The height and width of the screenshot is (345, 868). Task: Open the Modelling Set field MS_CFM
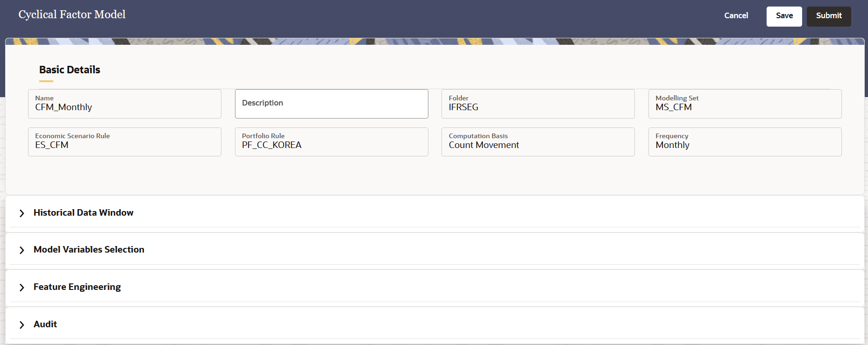(745, 104)
